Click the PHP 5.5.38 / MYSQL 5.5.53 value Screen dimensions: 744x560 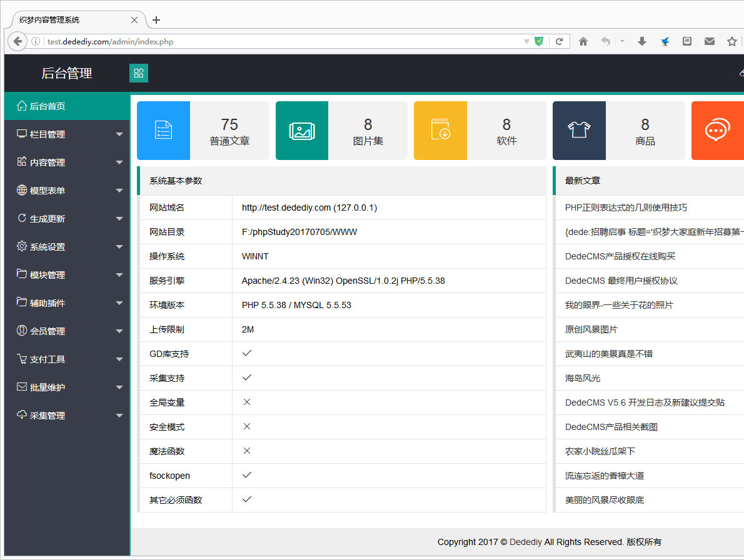tap(296, 305)
